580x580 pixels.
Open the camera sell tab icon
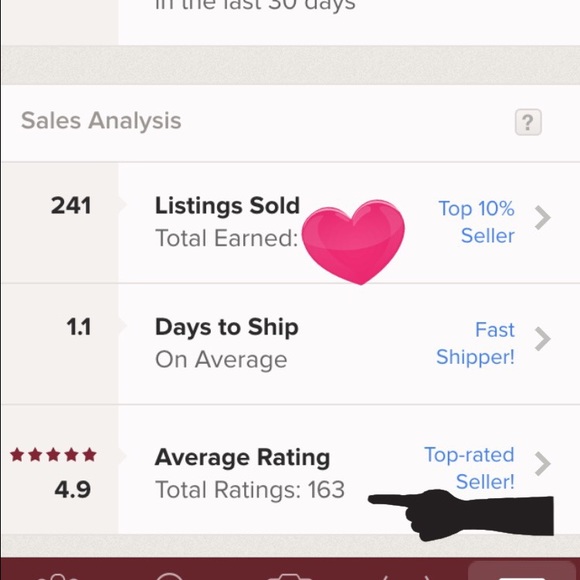(x=290, y=576)
